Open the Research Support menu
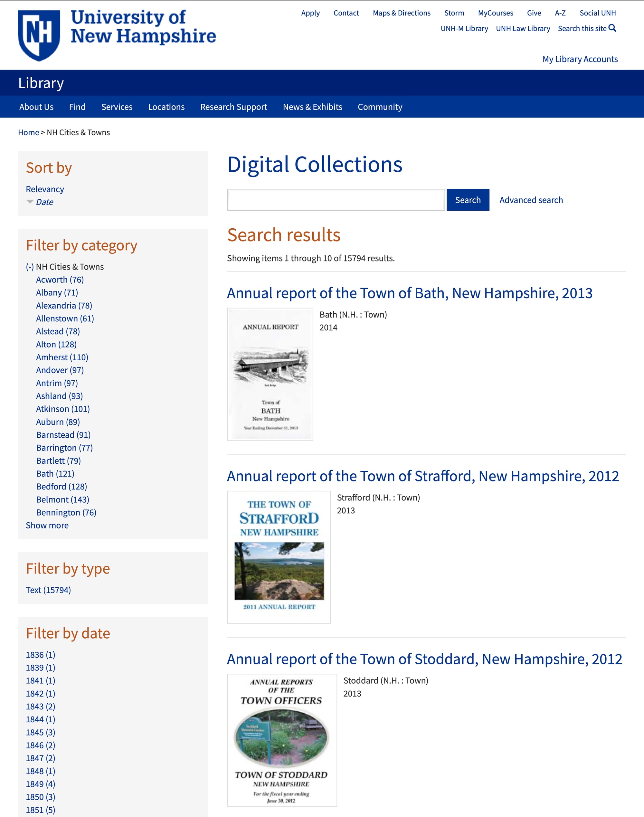 pyautogui.click(x=234, y=107)
